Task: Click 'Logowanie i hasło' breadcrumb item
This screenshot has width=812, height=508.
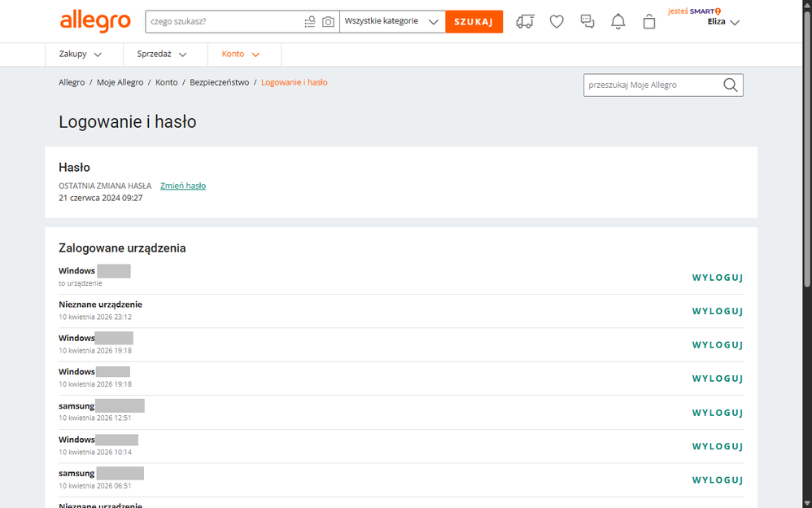Action: (295, 82)
